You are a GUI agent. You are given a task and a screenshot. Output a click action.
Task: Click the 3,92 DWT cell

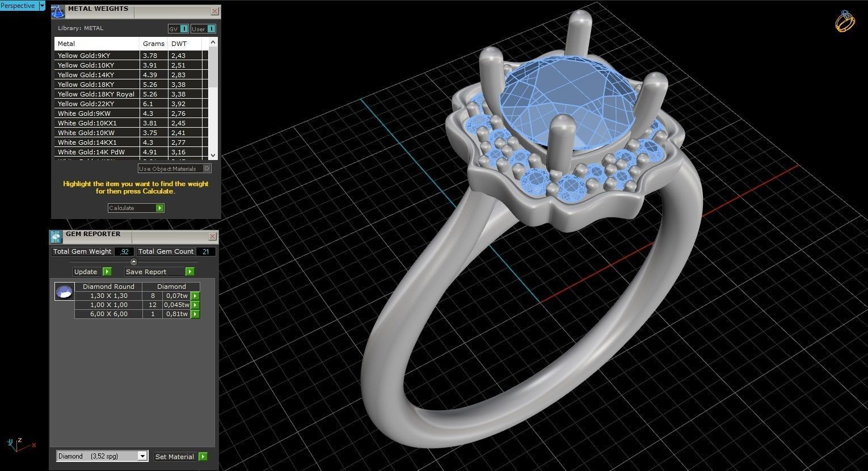click(185, 104)
